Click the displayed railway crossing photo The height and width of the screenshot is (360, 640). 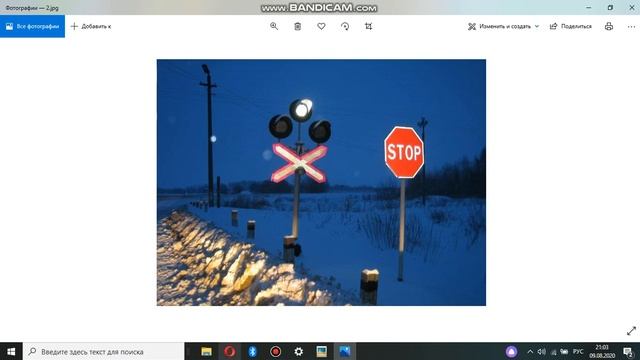click(x=321, y=182)
